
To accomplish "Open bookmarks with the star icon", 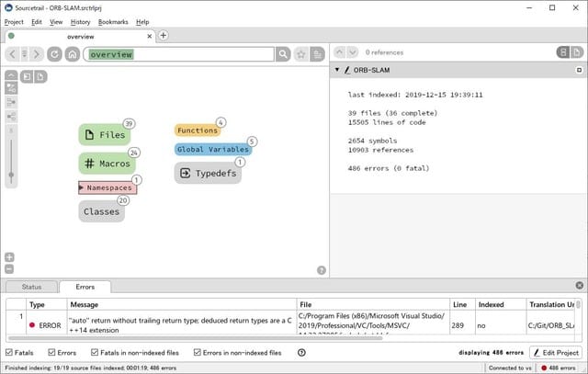I will point(300,54).
